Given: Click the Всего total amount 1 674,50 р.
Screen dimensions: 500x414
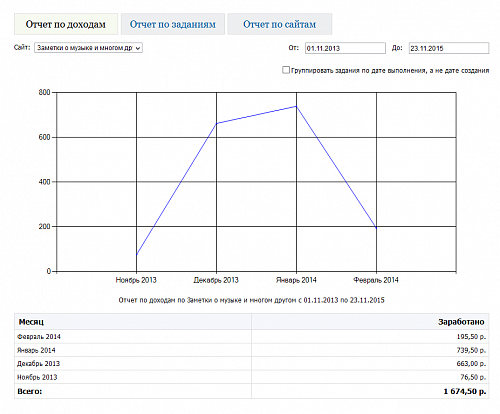Looking at the screenshot, I should point(465,391).
